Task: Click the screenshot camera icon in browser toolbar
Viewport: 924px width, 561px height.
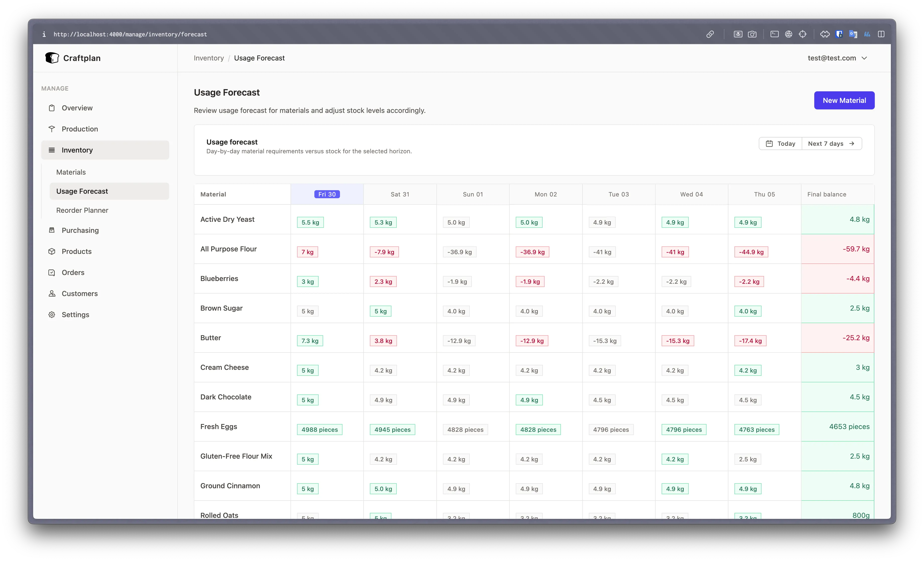Action: click(753, 34)
